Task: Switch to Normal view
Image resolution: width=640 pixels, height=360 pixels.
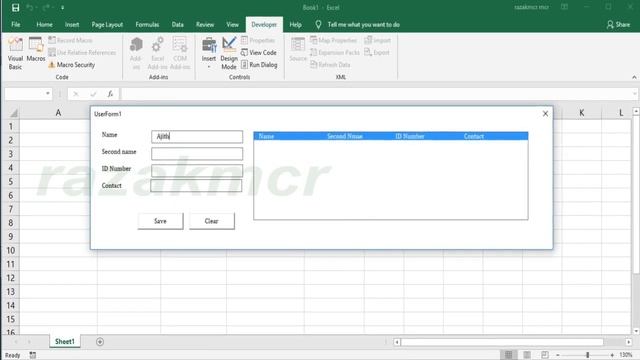Action: (508, 355)
